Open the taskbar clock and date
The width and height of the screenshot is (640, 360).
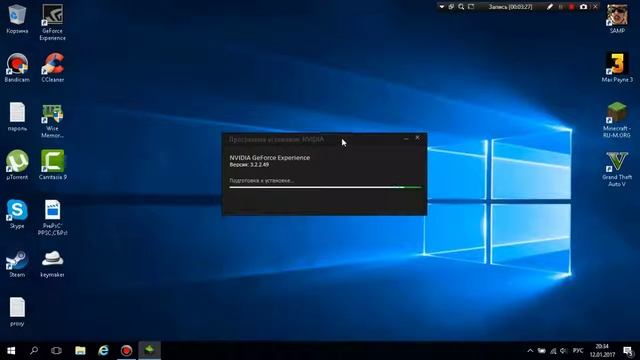point(602,351)
